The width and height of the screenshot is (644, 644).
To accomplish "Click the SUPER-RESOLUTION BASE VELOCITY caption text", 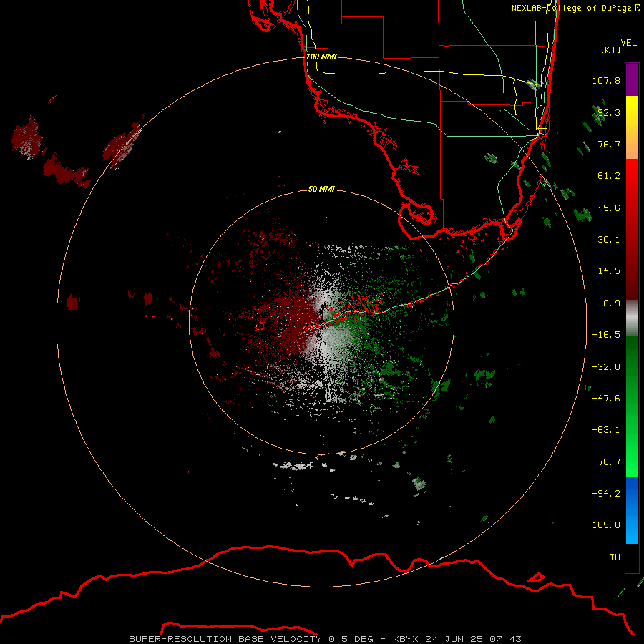I will [x=225, y=639].
